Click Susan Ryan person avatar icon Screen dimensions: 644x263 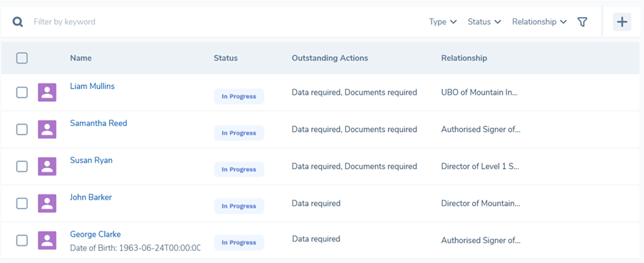tap(47, 166)
